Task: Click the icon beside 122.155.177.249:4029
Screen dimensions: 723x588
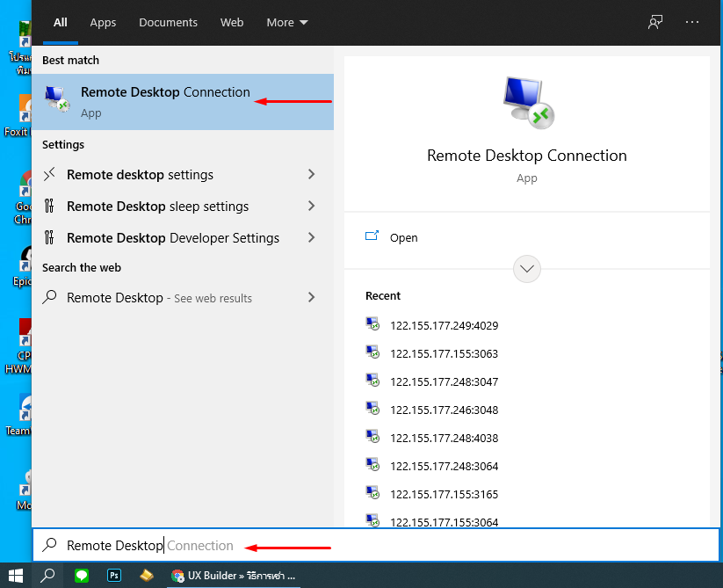Action: tap(372, 324)
